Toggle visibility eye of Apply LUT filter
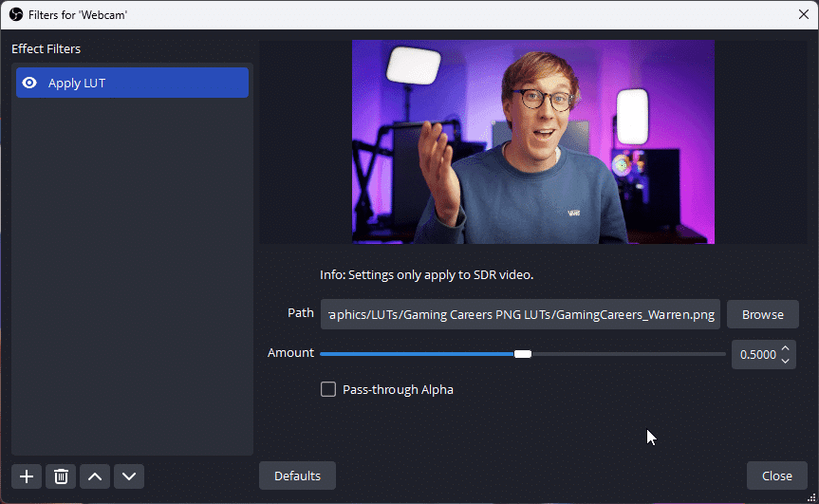Viewport: 819px width, 504px height. click(x=29, y=84)
